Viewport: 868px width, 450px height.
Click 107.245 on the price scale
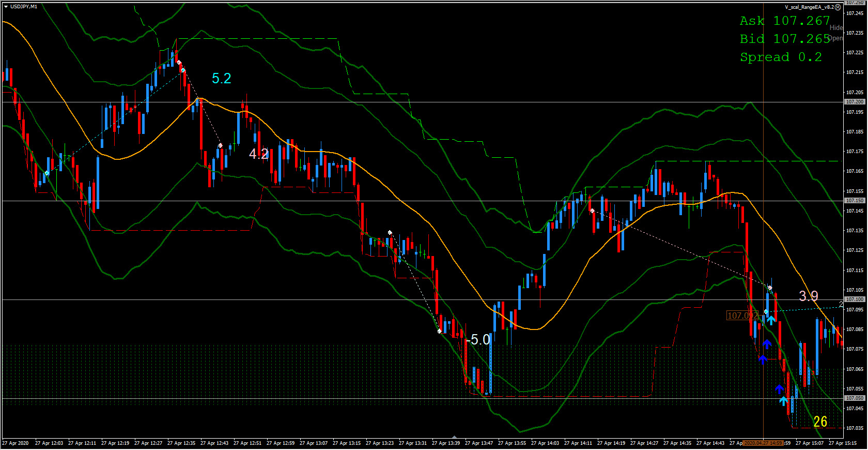(855, 13)
